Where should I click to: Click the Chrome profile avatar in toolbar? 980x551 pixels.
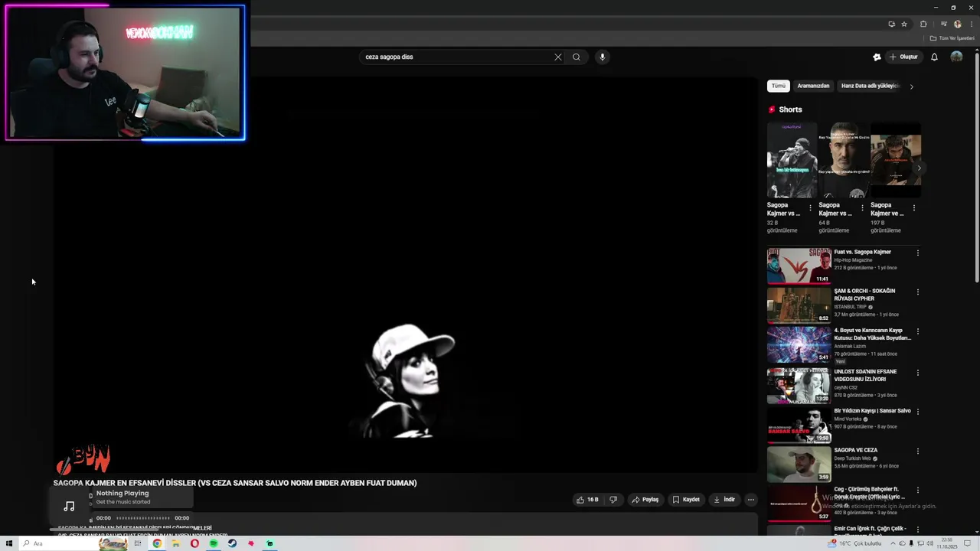click(957, 24)
